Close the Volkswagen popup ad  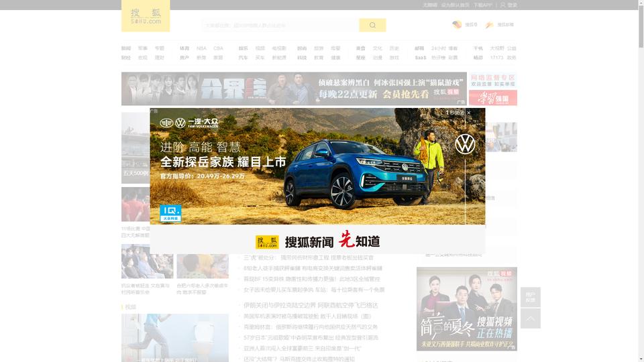tap(469, 113)
